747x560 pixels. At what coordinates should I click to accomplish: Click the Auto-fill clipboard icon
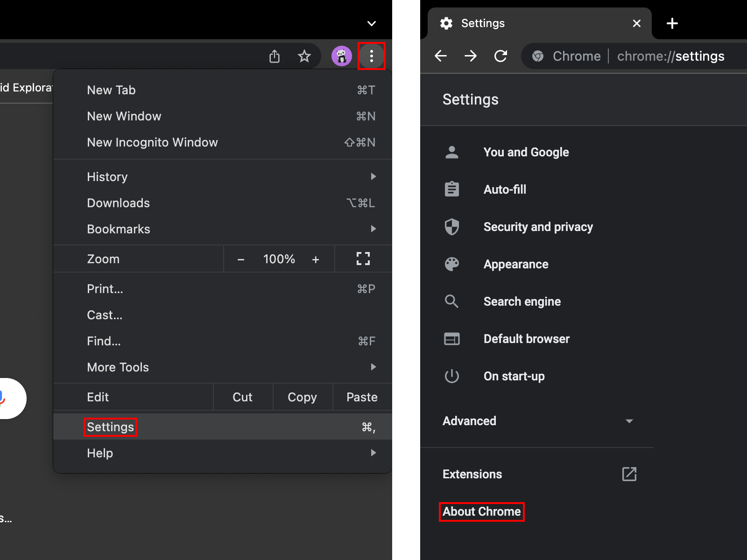[452, 189]
